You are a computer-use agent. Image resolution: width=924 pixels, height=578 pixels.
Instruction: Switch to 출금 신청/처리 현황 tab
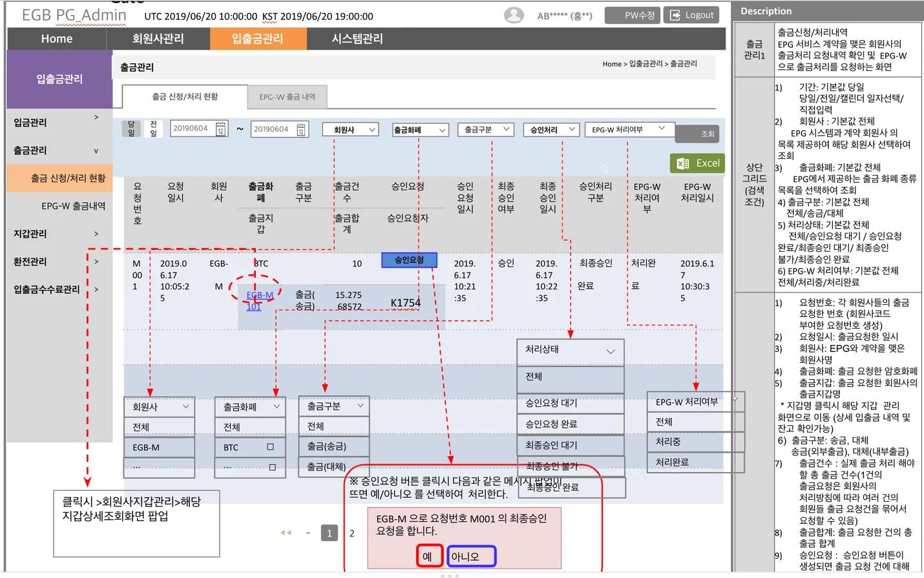coord(185,96)
